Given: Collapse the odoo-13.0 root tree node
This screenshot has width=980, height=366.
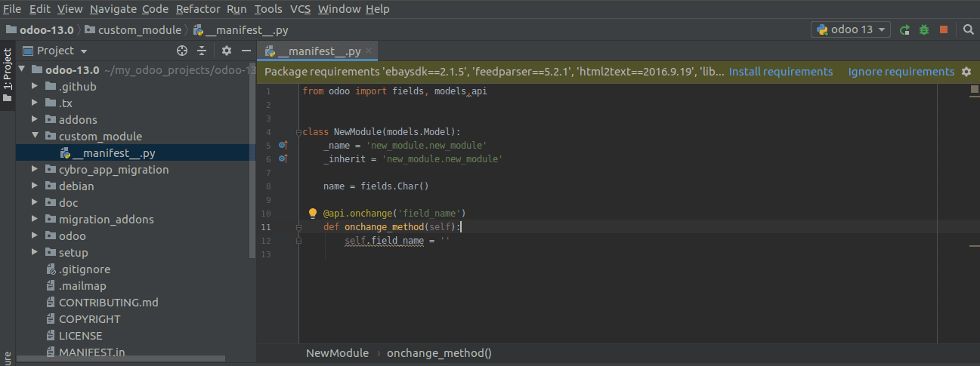Looking at the screenshot, I should [22, 70].
